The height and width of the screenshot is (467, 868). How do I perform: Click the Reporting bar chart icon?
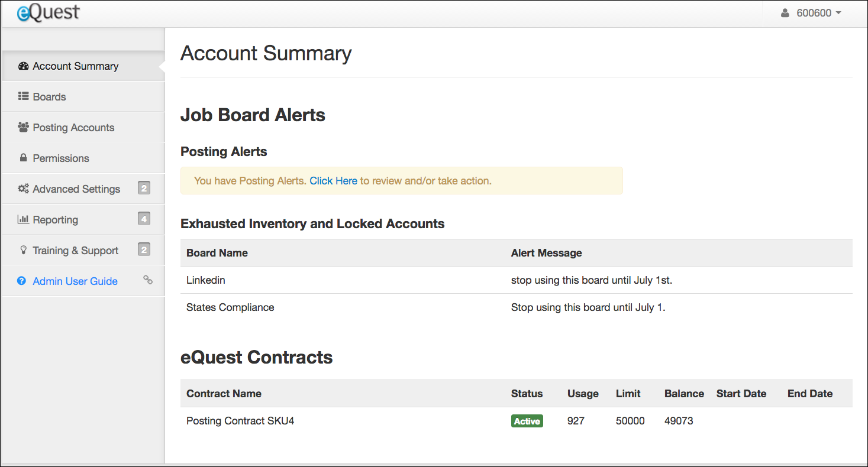tap(23, 219)
